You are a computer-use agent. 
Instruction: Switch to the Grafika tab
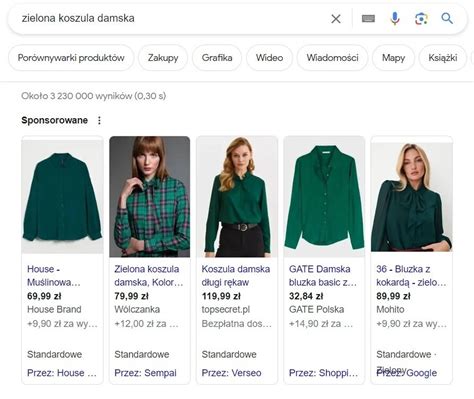(x=217, y=58)
